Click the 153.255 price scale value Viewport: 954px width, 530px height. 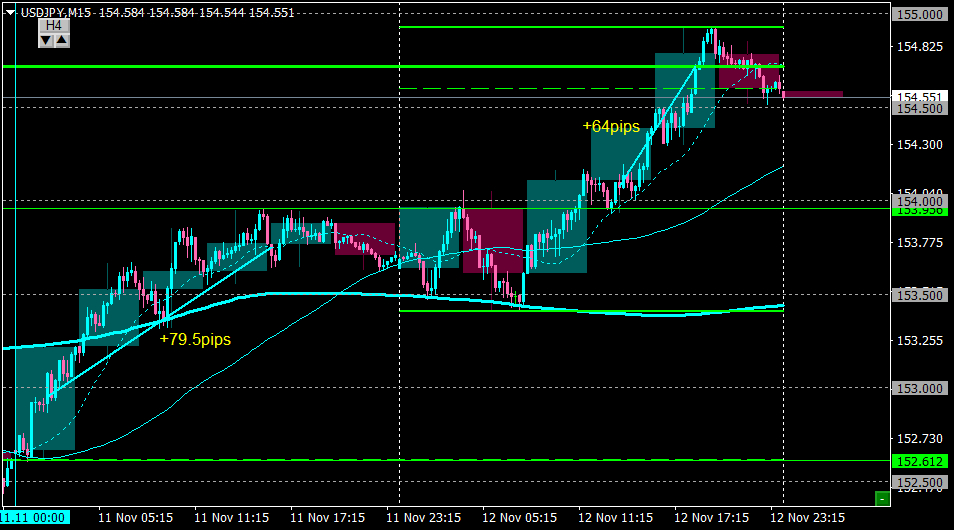coord(920,341)
